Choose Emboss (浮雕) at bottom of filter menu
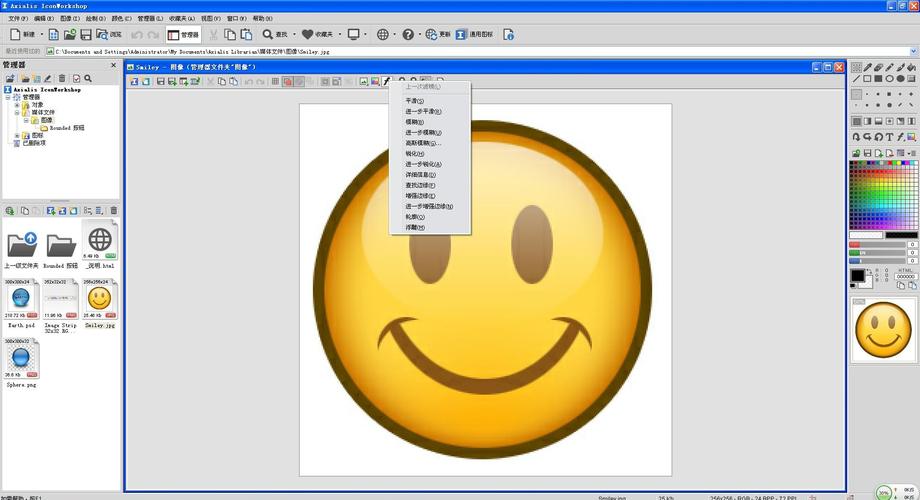The height and width of the screenshot is (500, 920). [x=429, y=228]
